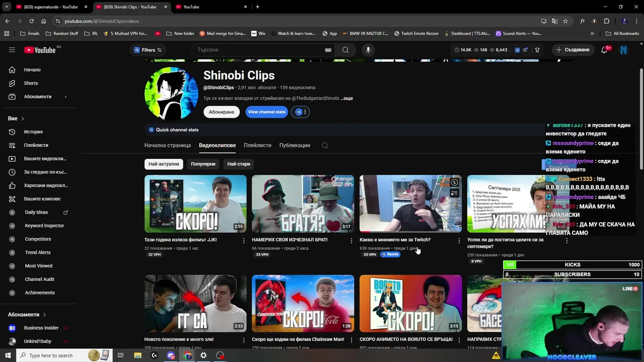Click the vidIQ logo in stats bar
This screenshot has height=362, width=644.
[x=517, y=50]
